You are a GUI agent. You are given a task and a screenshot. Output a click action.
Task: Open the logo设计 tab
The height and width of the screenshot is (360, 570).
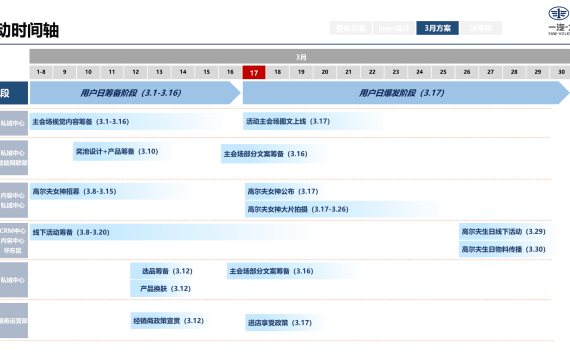[394, 28]
